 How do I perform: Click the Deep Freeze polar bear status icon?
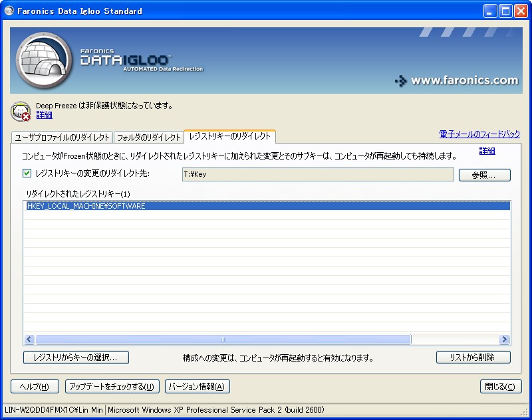[x=21, y=111]
